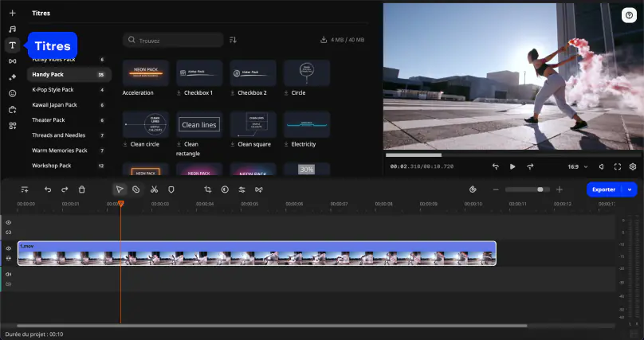Select the Clean circle title thumbnail
This screenshot has height=340, width=644.
pos(146,124)
